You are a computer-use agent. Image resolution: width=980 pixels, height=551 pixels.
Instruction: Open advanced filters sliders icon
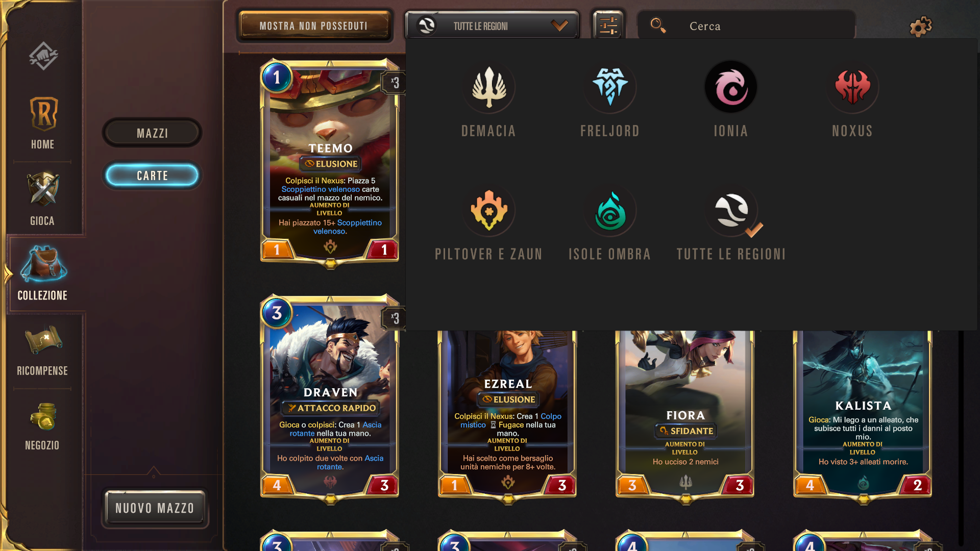[608, 26]
